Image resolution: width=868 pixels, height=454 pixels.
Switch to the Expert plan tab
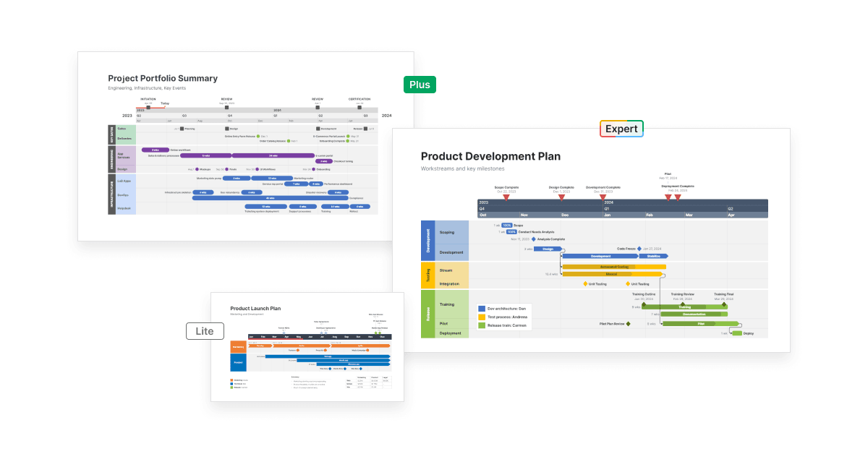click(621, 128)
